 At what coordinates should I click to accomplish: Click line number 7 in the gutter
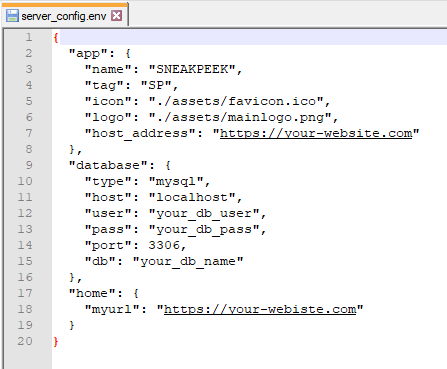point(29,133)
